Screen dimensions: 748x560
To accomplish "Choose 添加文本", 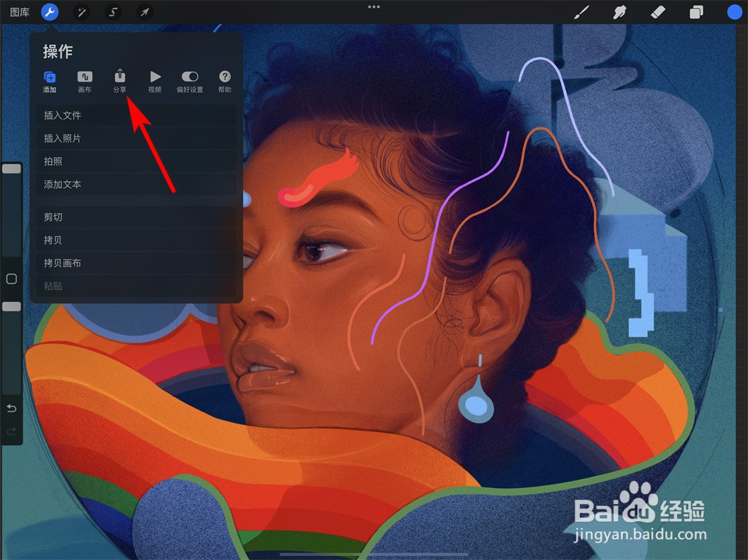I will (136, 184).
